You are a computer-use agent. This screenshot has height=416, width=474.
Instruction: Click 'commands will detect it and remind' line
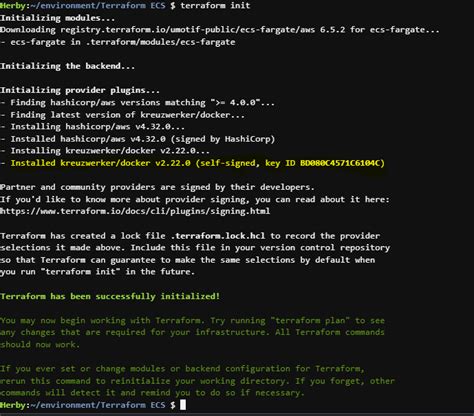152,393
